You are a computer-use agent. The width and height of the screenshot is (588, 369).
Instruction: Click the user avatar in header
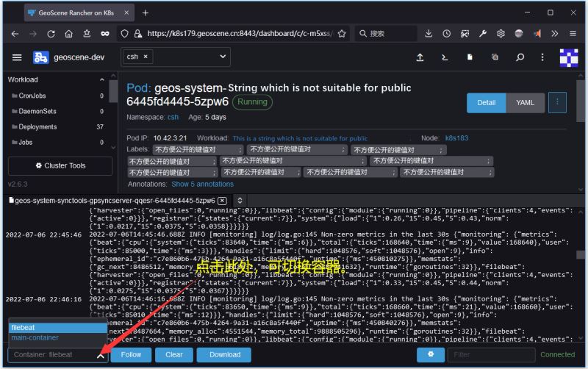coord(569,58)
